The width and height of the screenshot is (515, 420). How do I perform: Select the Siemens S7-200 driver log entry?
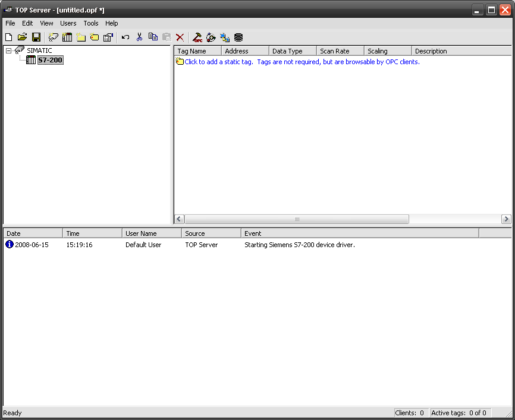(299, 245)
